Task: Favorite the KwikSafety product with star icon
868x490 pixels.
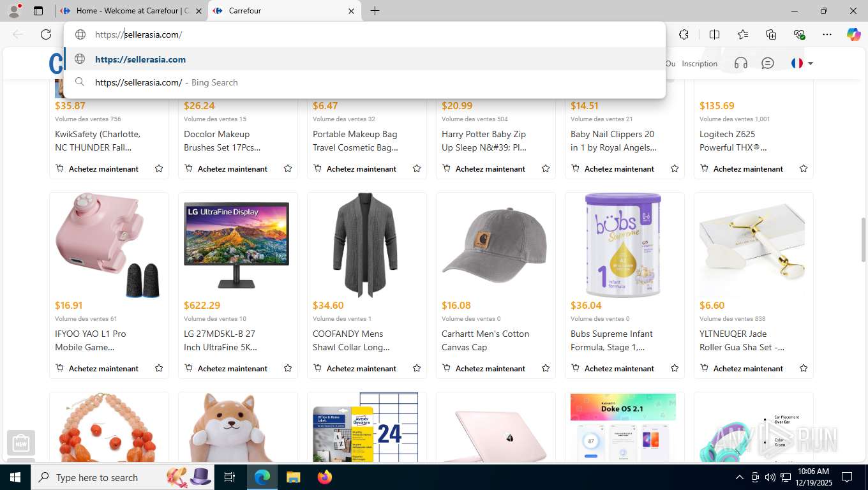Action: (159, 168)
